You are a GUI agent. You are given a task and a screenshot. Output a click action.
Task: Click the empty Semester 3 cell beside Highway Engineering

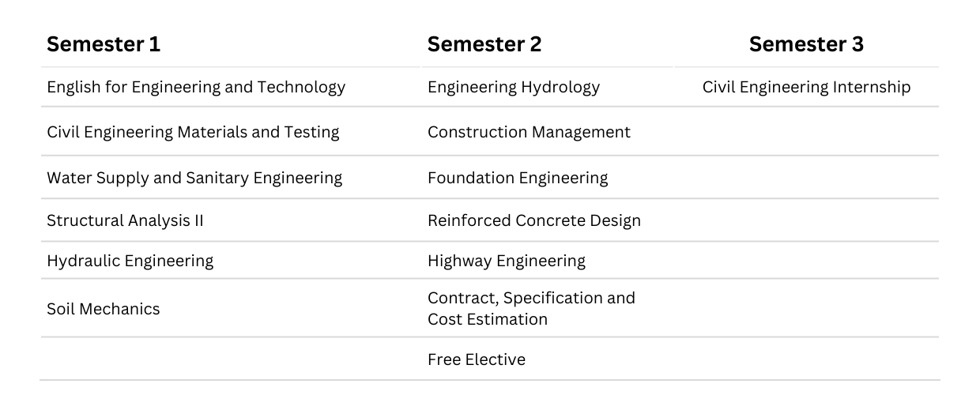click(806, 260)
